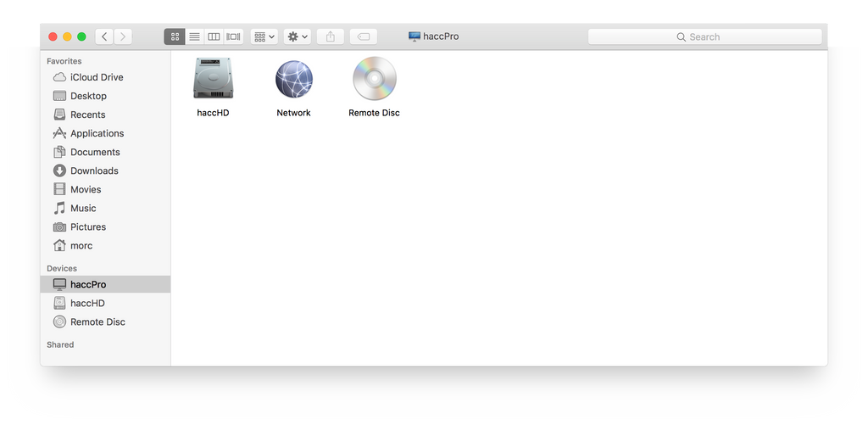868x436 pixels.
Task: Zoom the window with the green button
Action: tap(81, 36)
